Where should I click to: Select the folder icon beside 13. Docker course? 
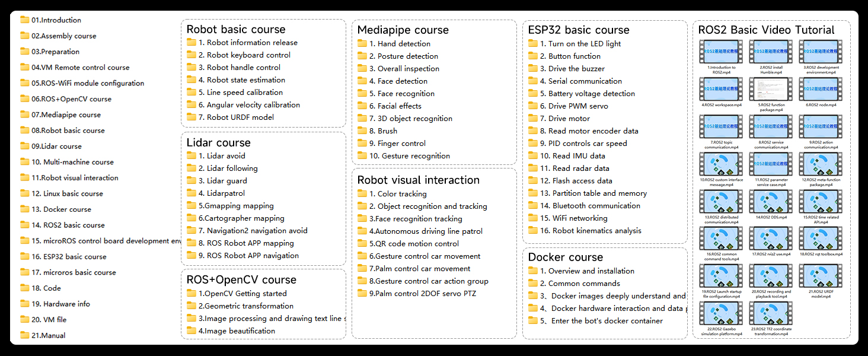25,209
